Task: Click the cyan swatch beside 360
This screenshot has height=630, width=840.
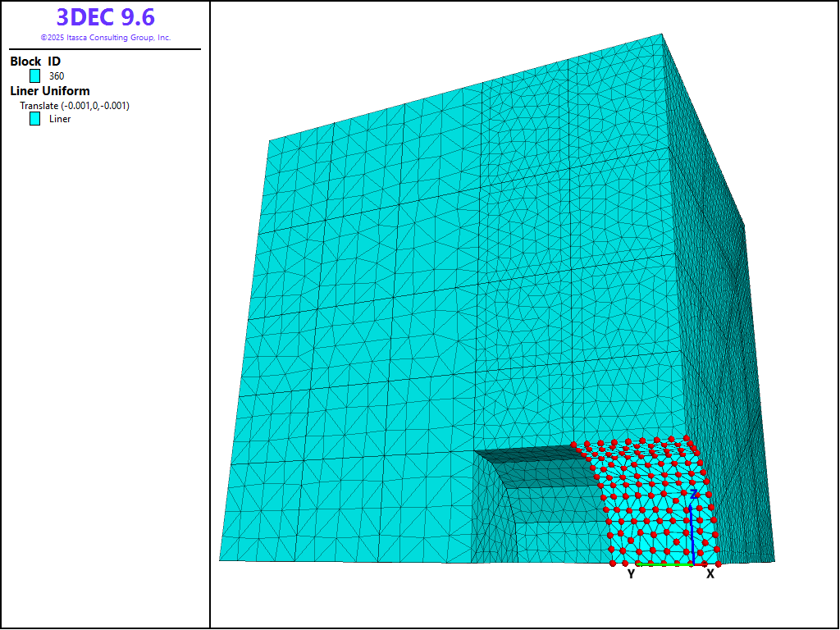Action: coord(35,75)
